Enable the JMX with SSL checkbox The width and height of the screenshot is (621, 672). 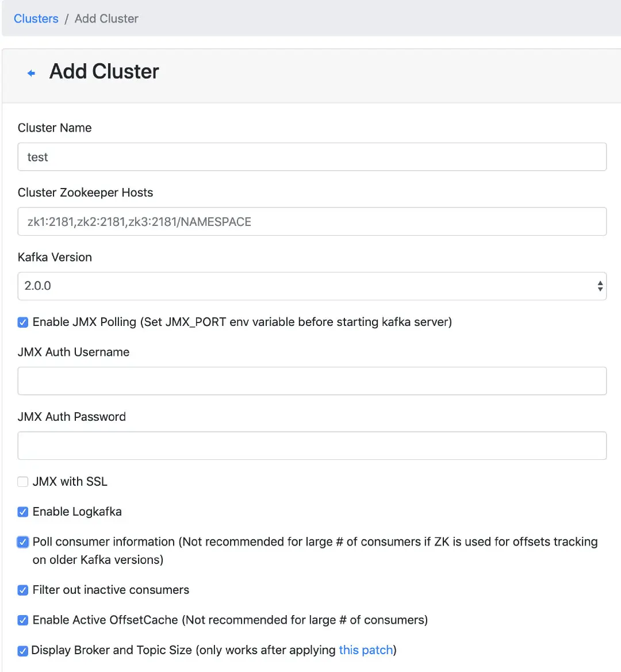coord(23,482)
